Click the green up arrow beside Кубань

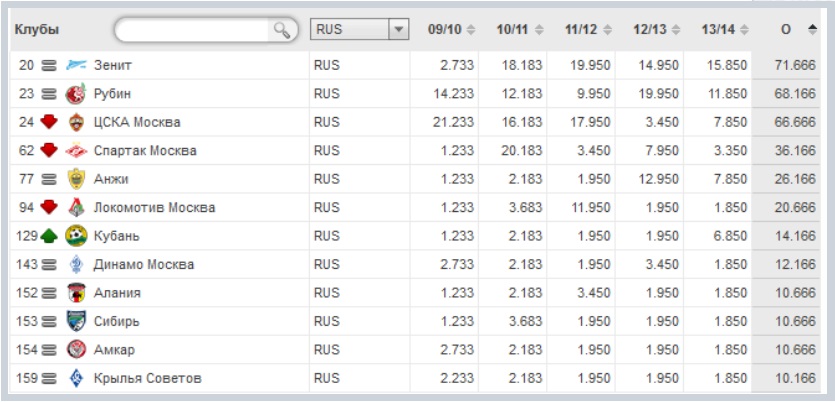50,236
